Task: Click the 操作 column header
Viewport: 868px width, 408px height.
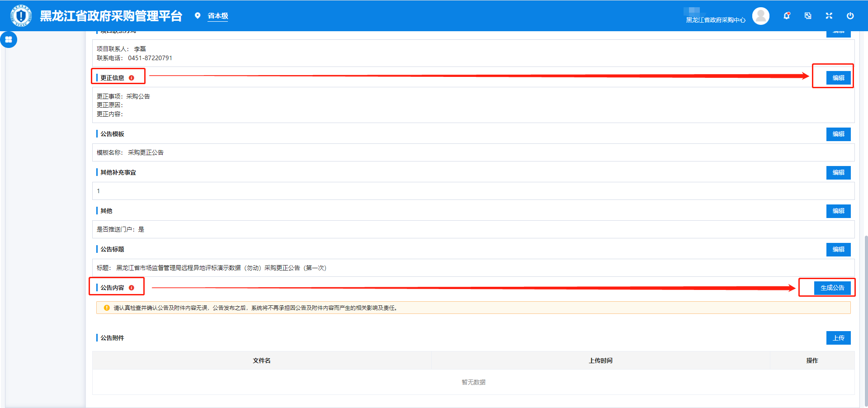Action: [812, 361]
